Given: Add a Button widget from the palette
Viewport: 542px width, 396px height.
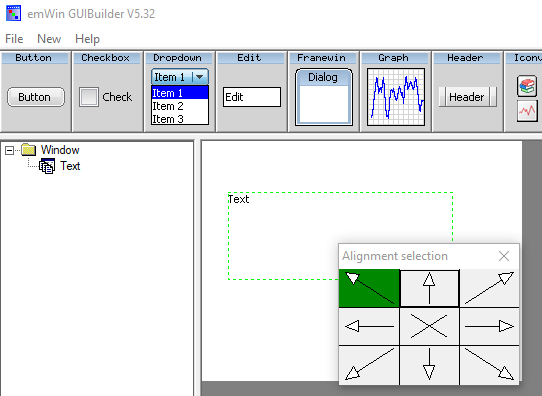Looking at the screenshot, I should (36, 92).
